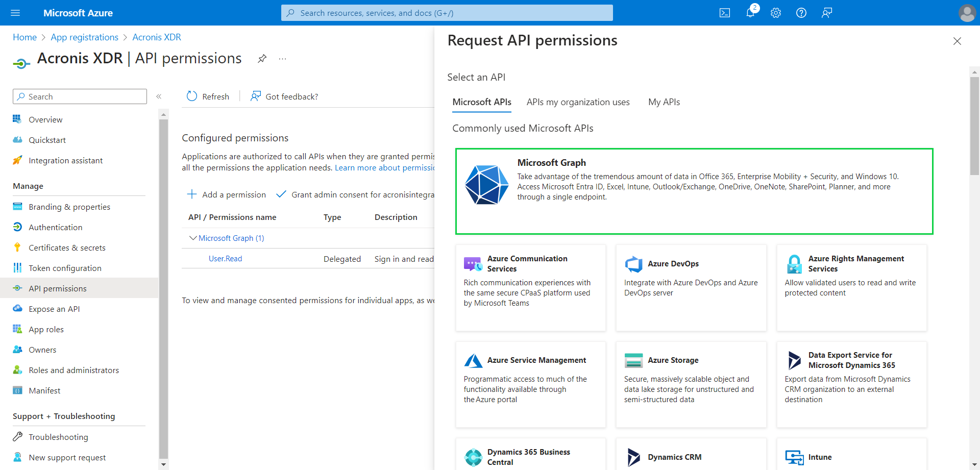The image size is (980, 470).
Task: Open the Help pane
Action: coord(801,13)
